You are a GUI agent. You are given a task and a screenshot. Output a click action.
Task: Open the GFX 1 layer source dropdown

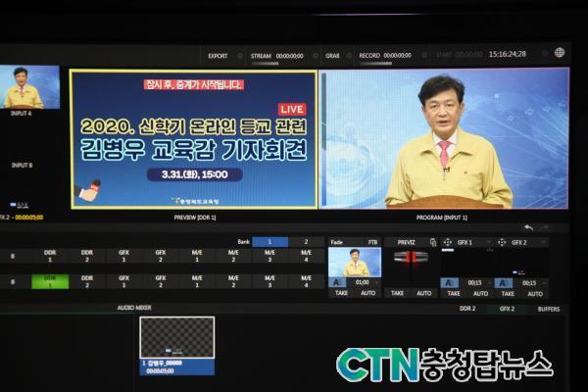(489, 242)
